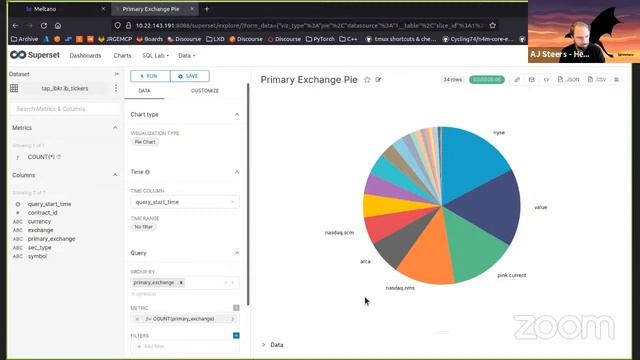Click the metric info square icon
The image size is (640, 360).
(236, 308)
